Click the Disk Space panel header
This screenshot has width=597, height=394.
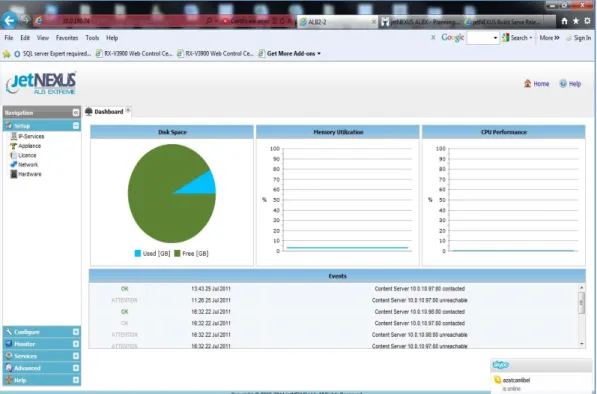172,132
